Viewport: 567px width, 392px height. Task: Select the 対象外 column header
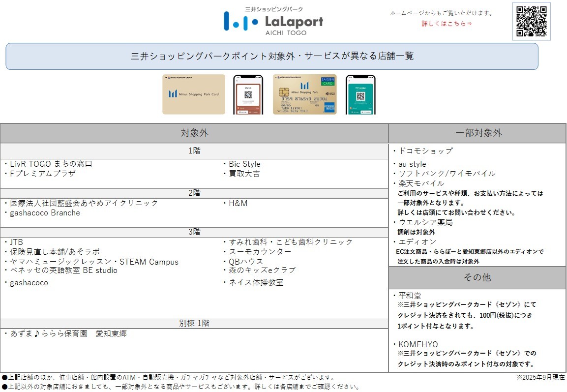click(194, 133)
